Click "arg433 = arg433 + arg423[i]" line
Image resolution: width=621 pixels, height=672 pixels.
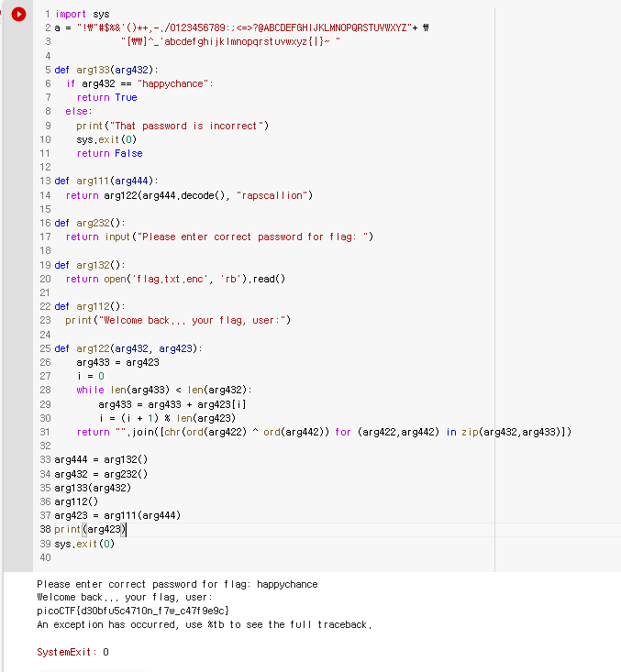click(172, 404)
